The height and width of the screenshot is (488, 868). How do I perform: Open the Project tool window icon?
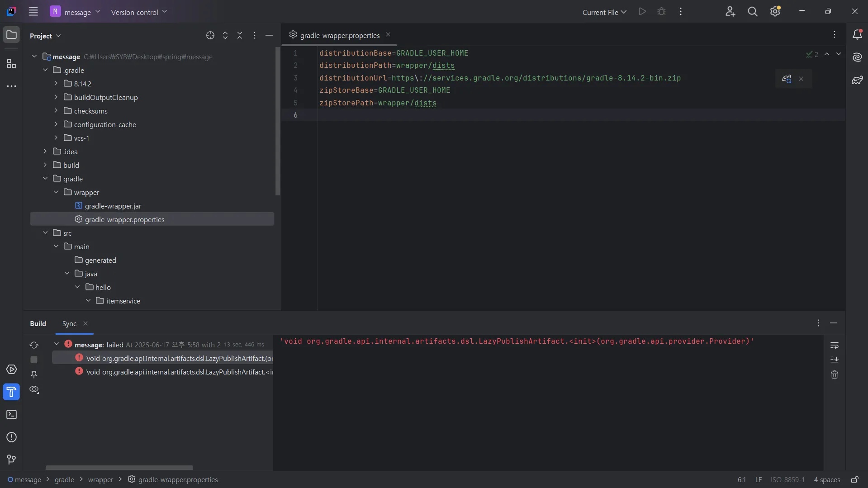(11, 35)
